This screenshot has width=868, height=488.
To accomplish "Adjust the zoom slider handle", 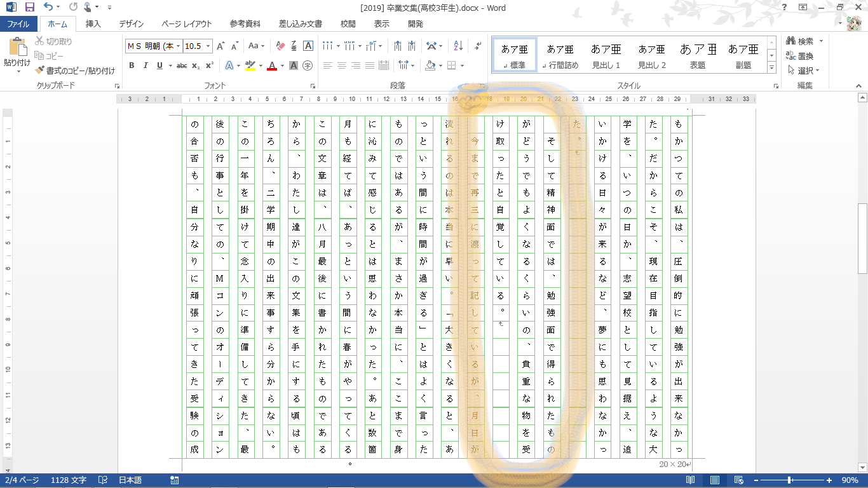I will click(x=789, y=480).
